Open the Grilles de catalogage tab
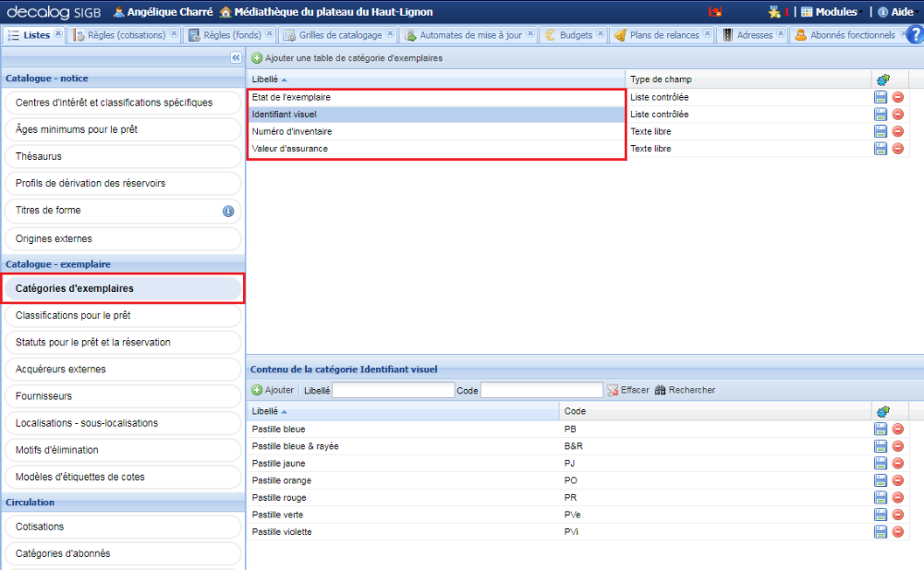The image size is (924, 570). coord(339,35)
